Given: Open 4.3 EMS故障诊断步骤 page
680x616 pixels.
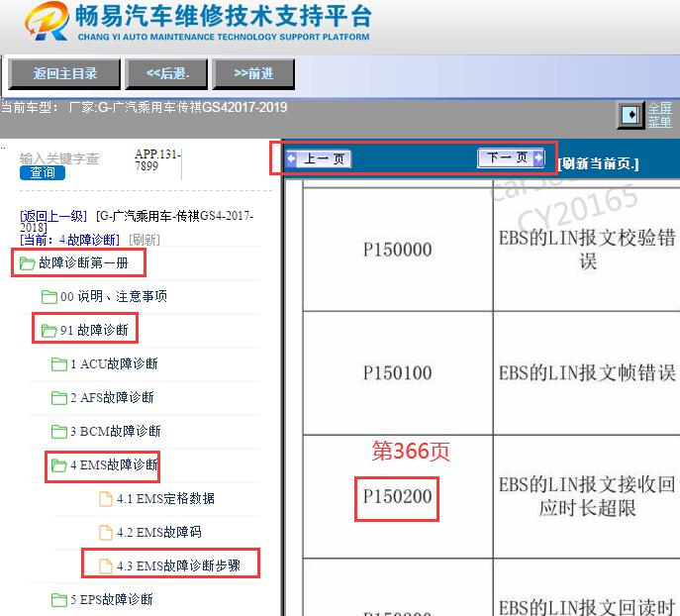Looking at the screenshot, I should [178, 566].
